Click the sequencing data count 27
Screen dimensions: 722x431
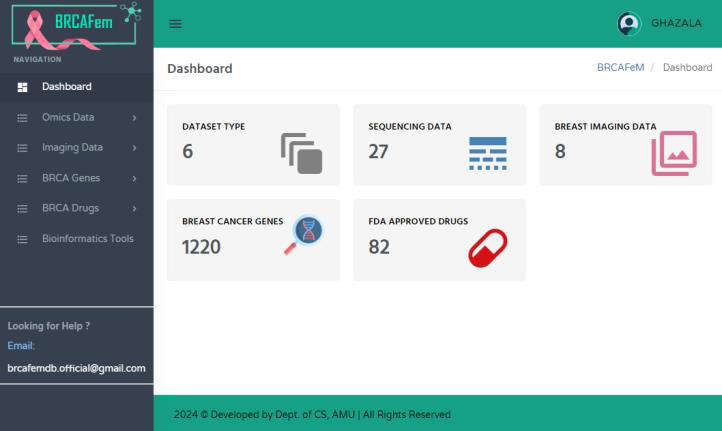coord(378,151)
